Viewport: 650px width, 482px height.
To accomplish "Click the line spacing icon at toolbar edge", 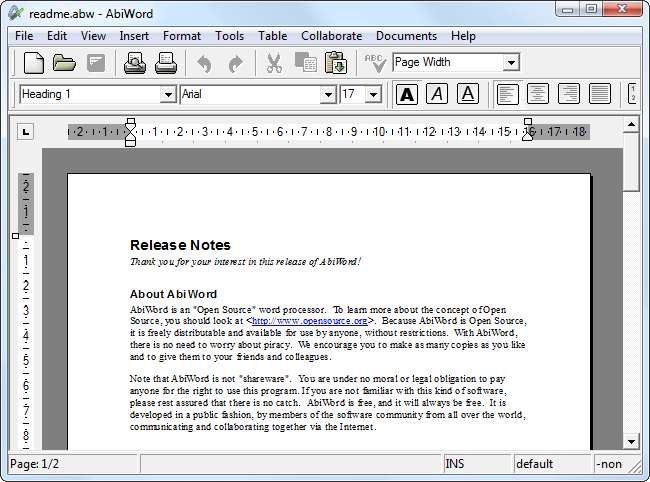I will pos(633,94).
